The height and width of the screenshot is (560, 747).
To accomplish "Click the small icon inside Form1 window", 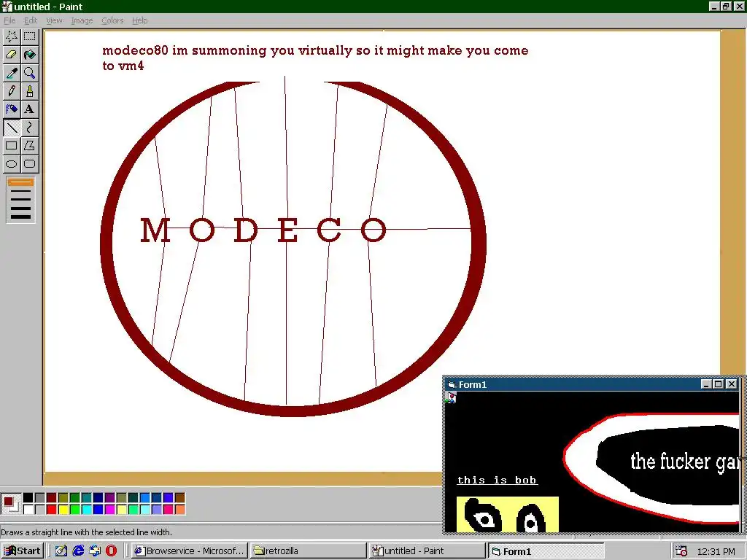I will tap(451, 397).
